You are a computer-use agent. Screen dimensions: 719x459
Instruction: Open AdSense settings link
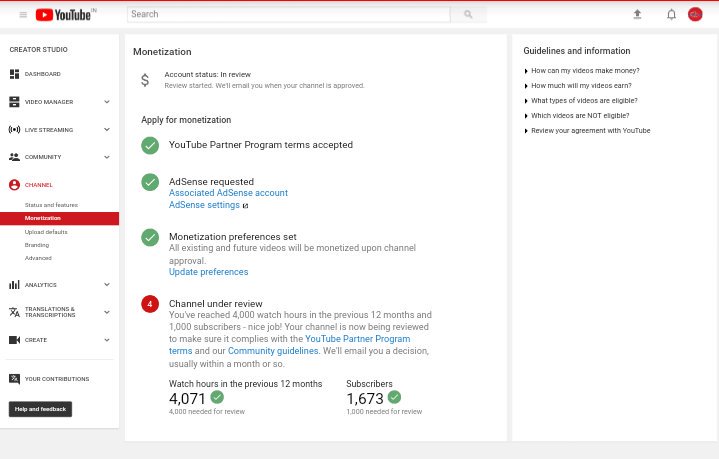pos(204,205)
